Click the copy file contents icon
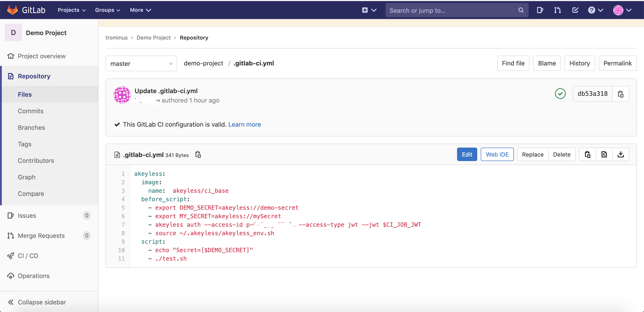The image size is (644, 312). click(x=587, y=155)
